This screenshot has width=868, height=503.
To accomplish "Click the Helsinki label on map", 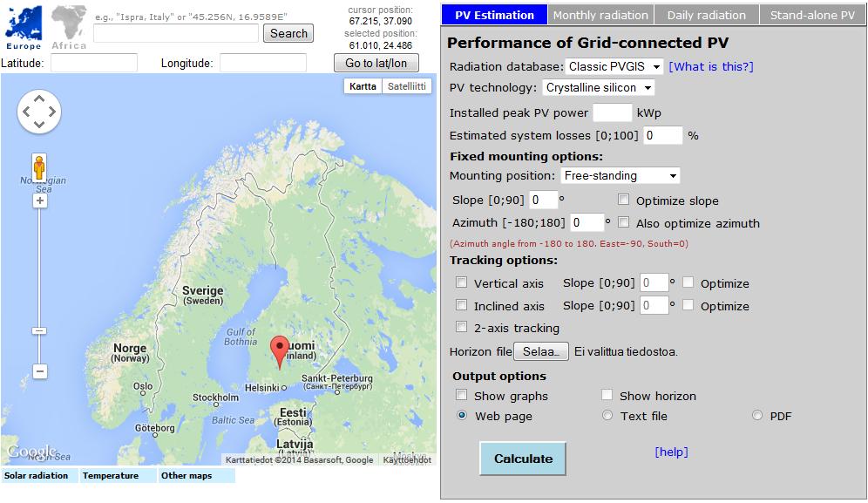I will tap(262, 388).
